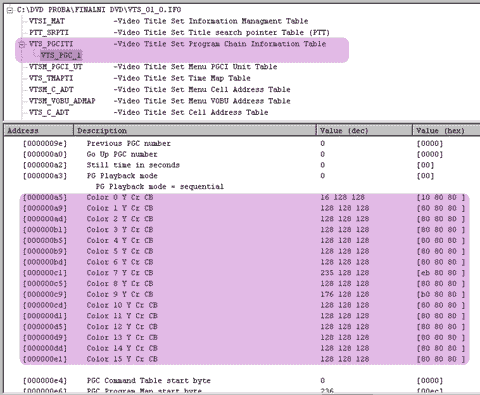The width and height of the screenshot is (480, 395).
Task: Select the Color 3 Y Cr CB row
Action: tap(244, 230)
